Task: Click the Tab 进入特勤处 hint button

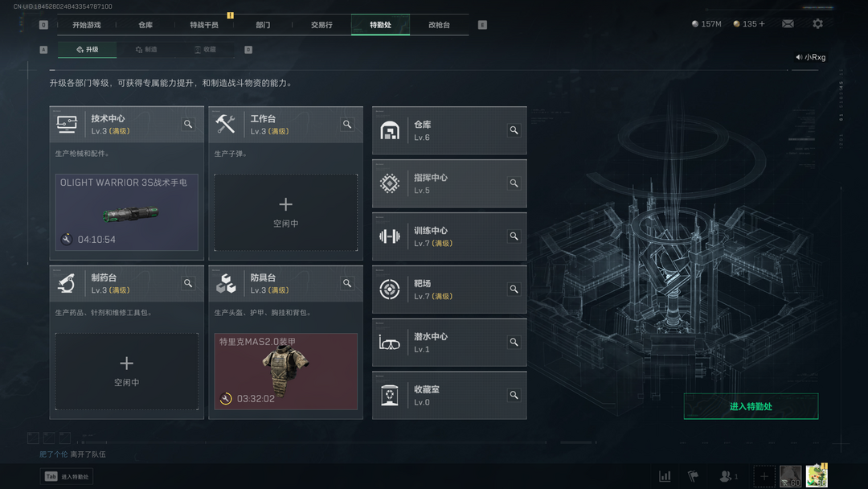Action: (67, 476)
